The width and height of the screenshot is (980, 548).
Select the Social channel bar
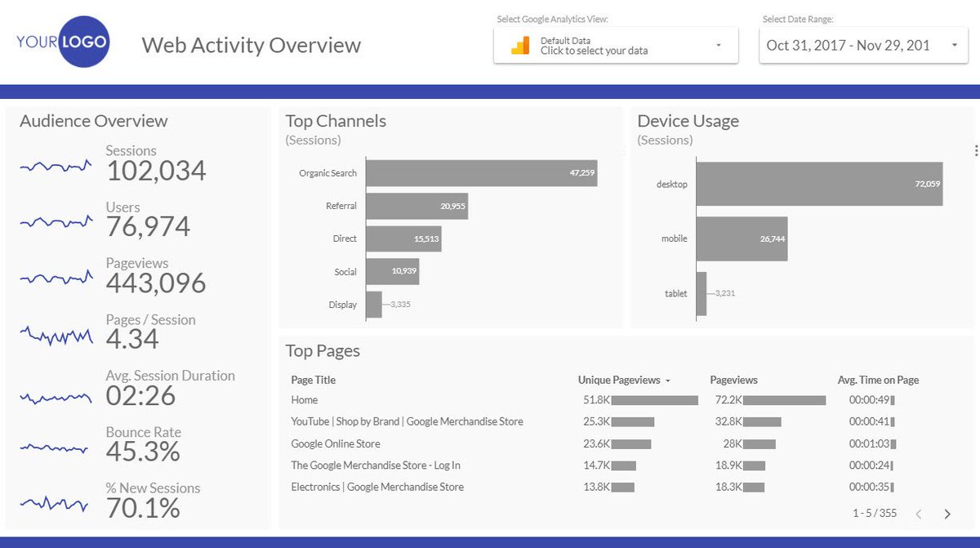pos(392,271)
